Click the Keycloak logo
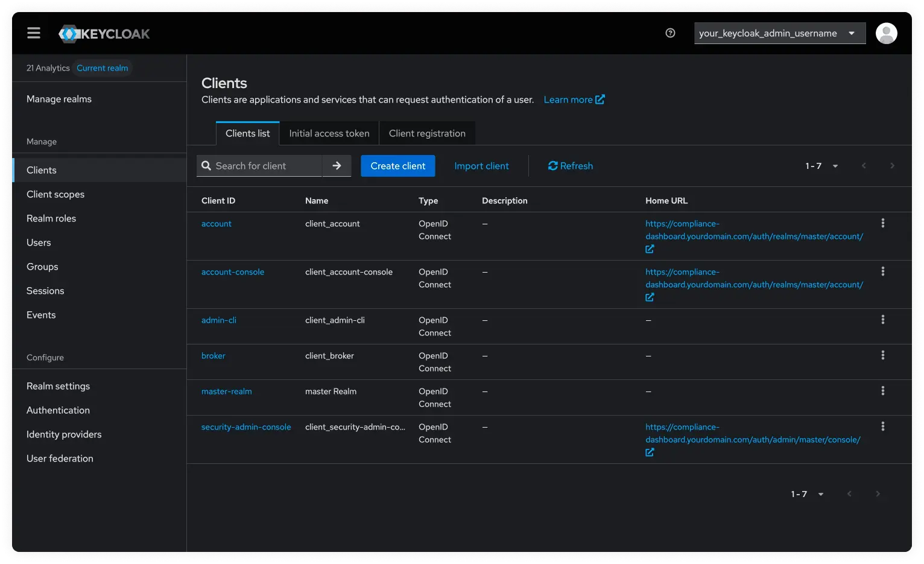 (104, 33)
